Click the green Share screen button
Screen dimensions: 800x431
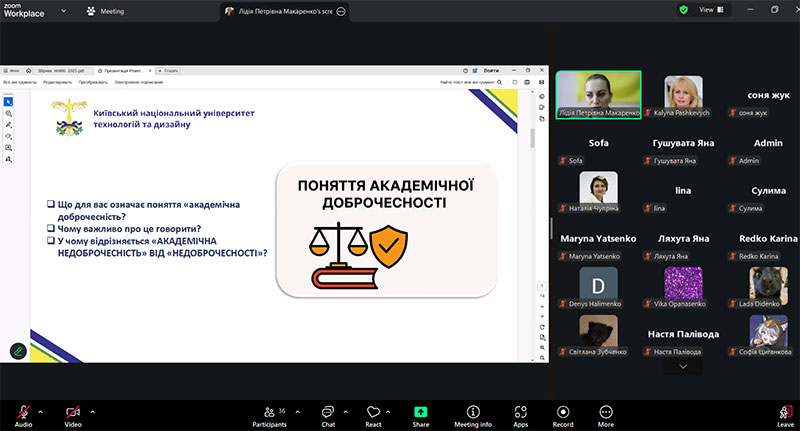pyautogui.click(x=421, y=413)
